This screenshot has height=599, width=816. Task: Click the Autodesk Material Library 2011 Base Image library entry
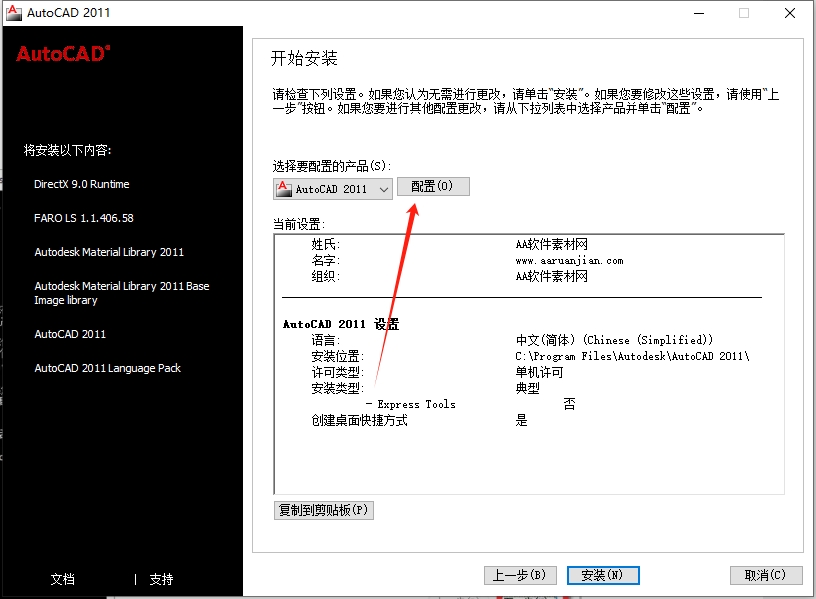(x=121, y=293)
